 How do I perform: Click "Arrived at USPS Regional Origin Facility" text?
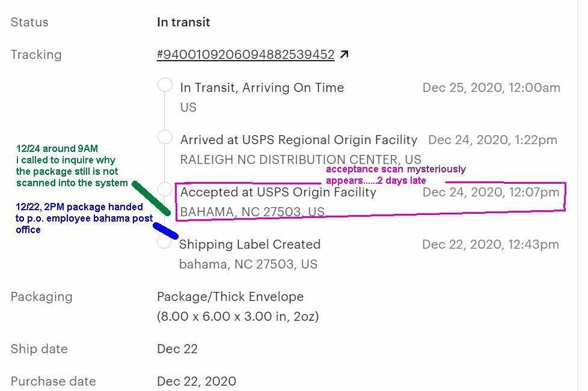click(x=298, y=140)
